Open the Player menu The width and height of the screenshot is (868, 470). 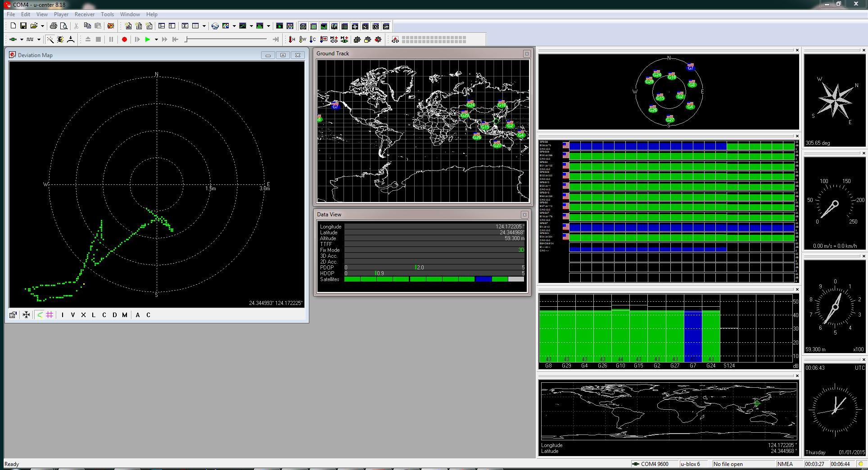point(61,14)
